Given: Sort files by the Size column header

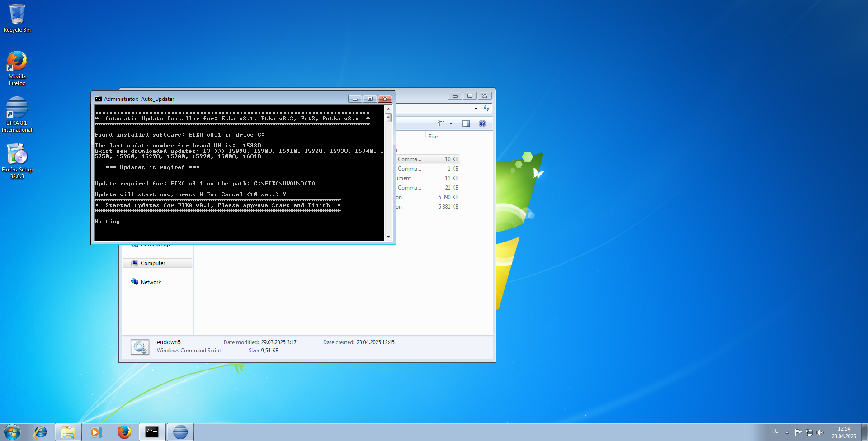Looking at the screenshot, I should pyautogui.click(x=433, y=137).
